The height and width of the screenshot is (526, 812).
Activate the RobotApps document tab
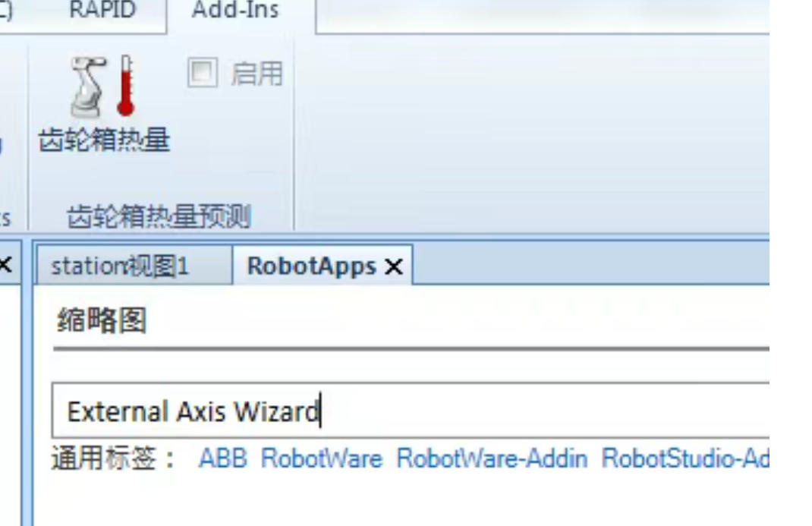pyautogui.click(x=311, y=266)
